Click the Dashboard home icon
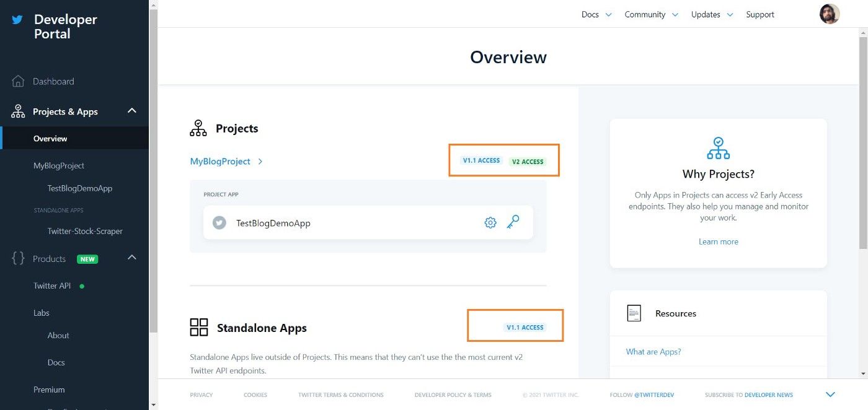Image resolution: width=868 pixels, height=410 pixels. tap(18, 81)
